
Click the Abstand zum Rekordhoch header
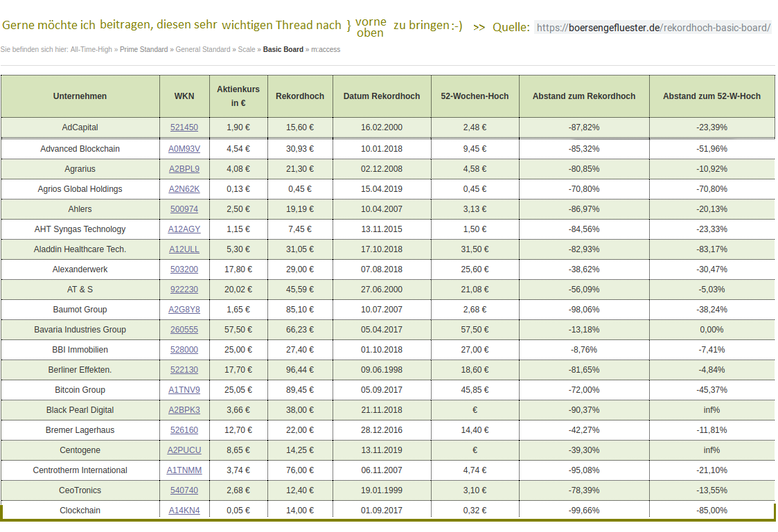click(x=584, y=96)
